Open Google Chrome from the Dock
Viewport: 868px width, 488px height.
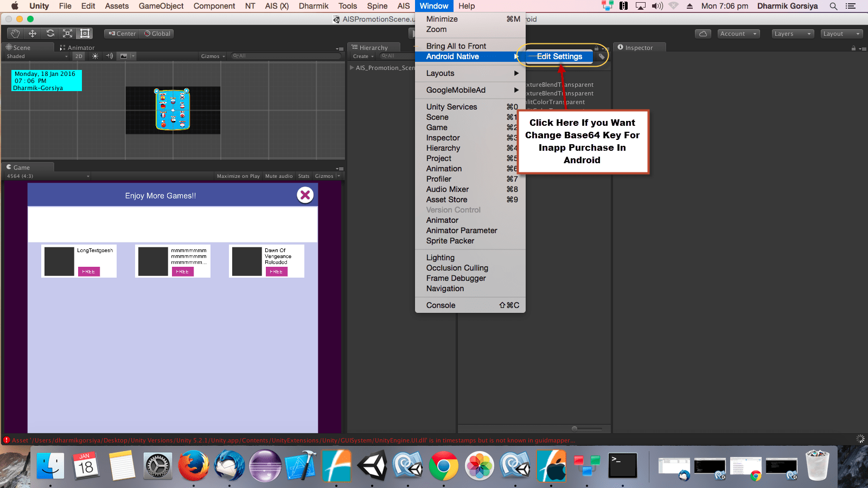pos(444,466)
